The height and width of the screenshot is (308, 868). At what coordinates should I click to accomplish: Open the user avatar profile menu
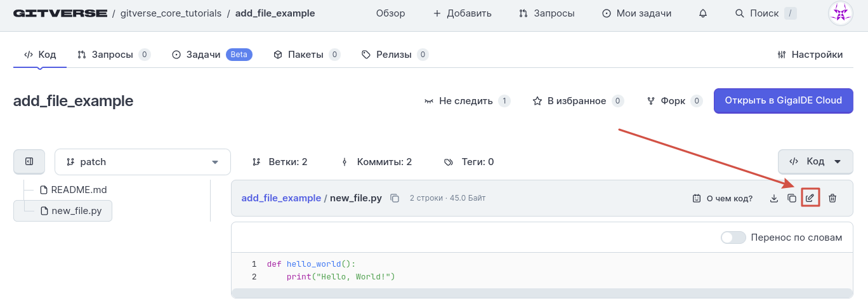tap(841, 13)
